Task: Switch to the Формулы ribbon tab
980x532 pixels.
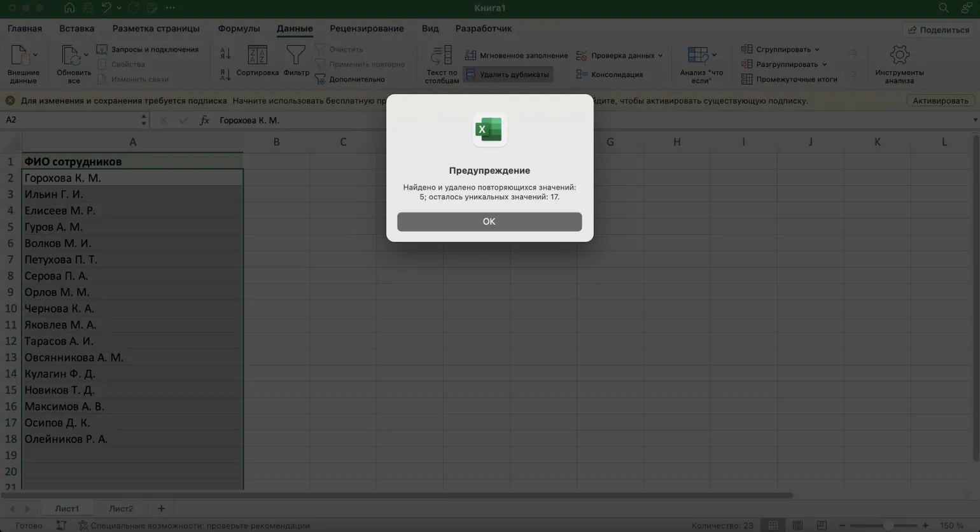Action: click(239, 29)
